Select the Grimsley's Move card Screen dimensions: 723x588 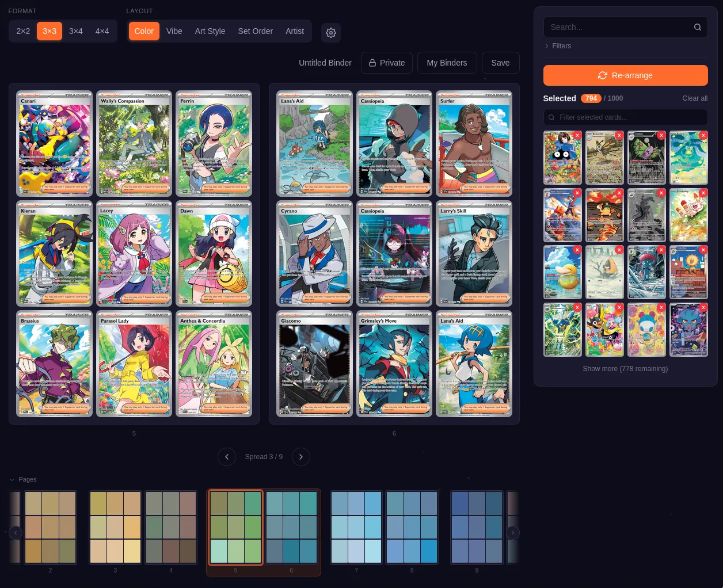click(394, 364)
